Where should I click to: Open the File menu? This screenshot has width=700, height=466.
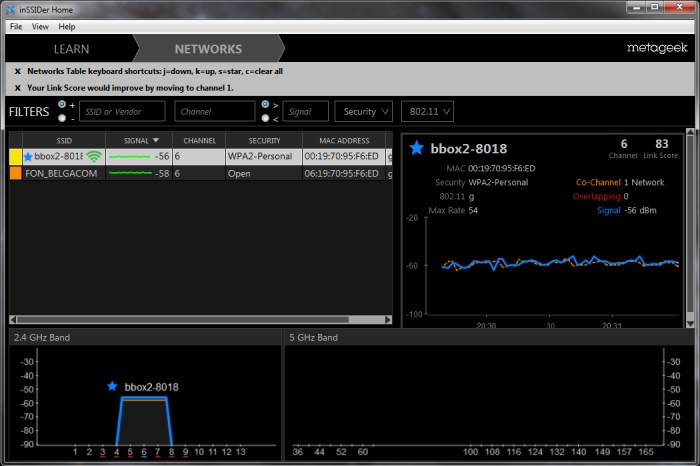[16, 26]
